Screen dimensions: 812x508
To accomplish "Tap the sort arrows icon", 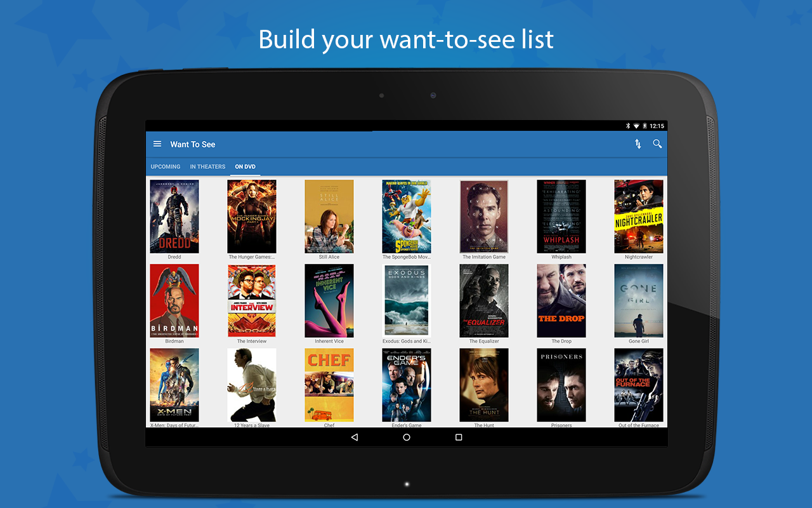I will pos(638,144).
